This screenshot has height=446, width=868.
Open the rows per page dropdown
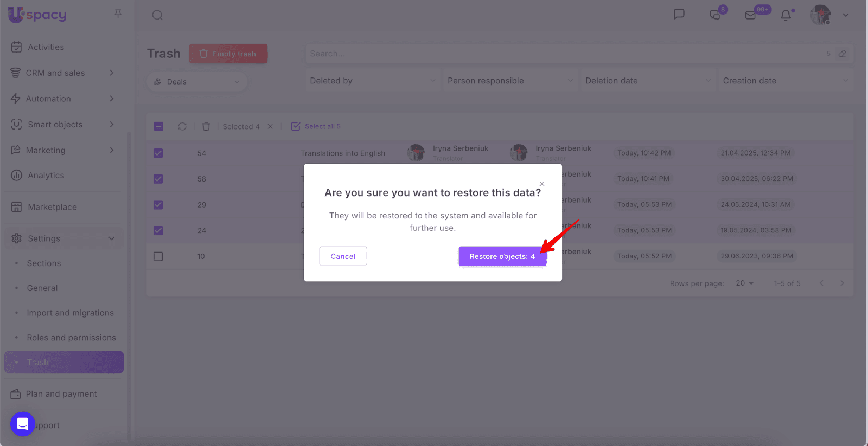[x=744, y=283]
